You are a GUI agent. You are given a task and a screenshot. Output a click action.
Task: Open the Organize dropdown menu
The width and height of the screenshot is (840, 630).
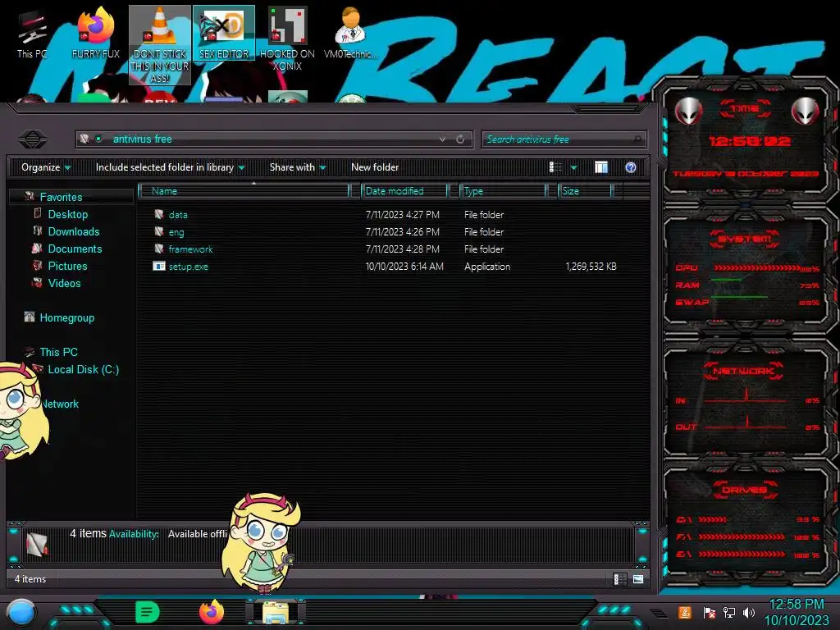pyautogui.click(x=46, y=167)
